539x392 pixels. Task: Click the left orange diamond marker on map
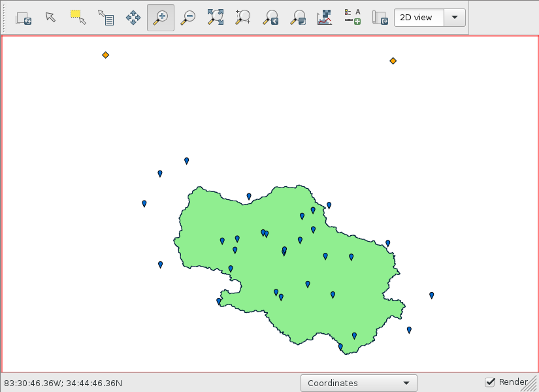click(x=105, y=56)
